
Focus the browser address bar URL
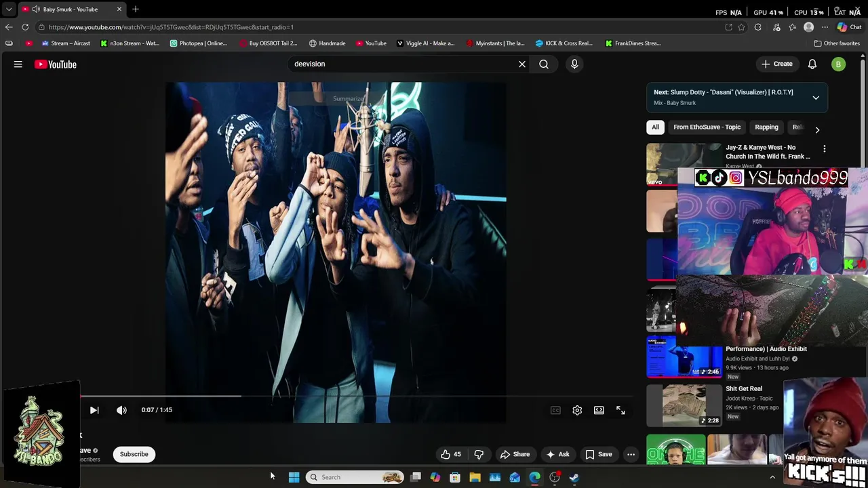[x=171, y=27]
